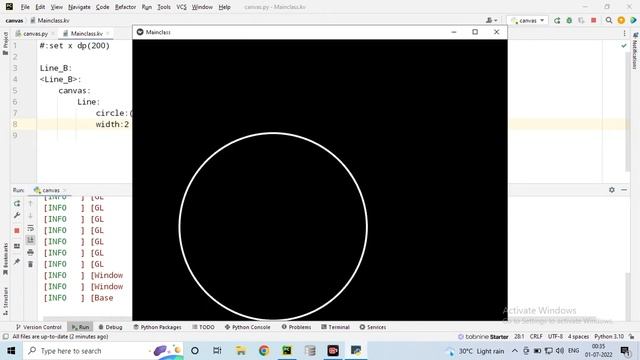Viewport: 640px width, 360px height.
Task: Open the Python 3.10 interpreter selector
Action: point(609,337)
